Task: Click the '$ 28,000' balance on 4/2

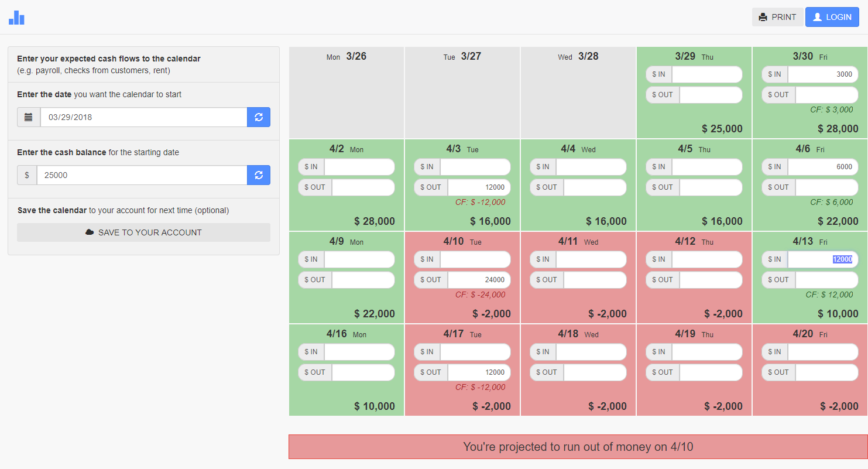Action: (x=375, y=221)
